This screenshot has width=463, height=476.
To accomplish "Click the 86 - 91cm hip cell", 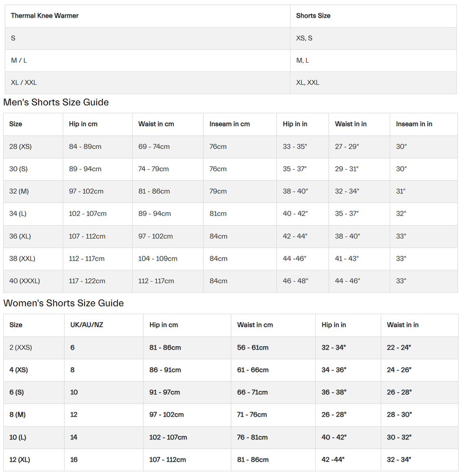I will pyautogui.click(x=165, y=370).
